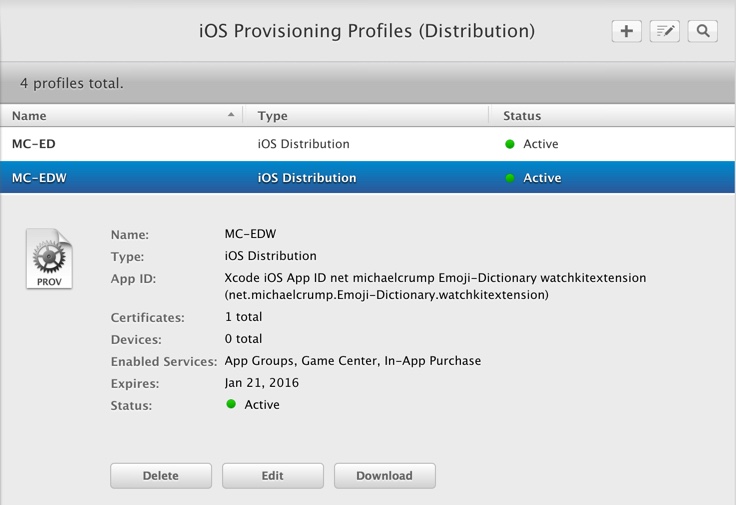Click the green dot beside detail Status
This screenshot has width=736, height=505.
[231, 404]
